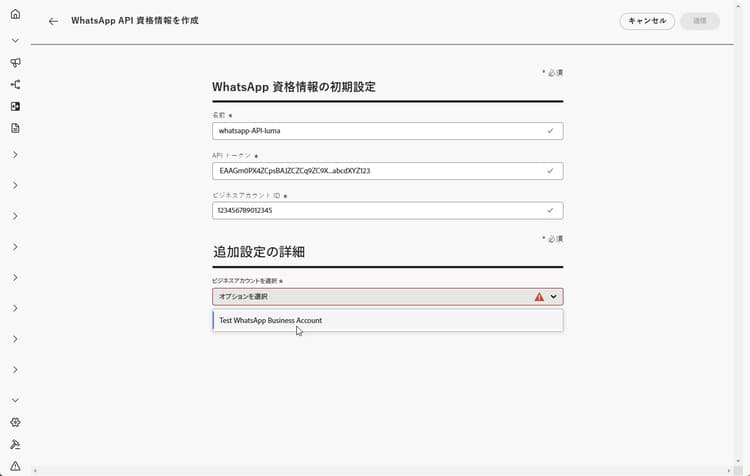Open the オプションを選択 combo box
The height and width of the screenshot is (476, 750).
tap(387, 297)
